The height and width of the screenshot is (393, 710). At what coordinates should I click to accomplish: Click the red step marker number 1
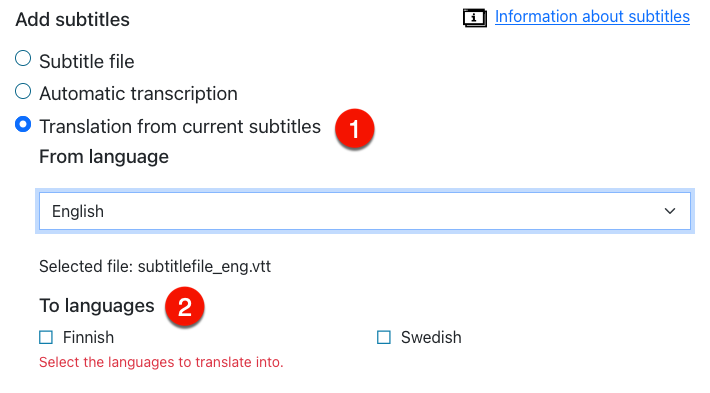coord(355,129)
